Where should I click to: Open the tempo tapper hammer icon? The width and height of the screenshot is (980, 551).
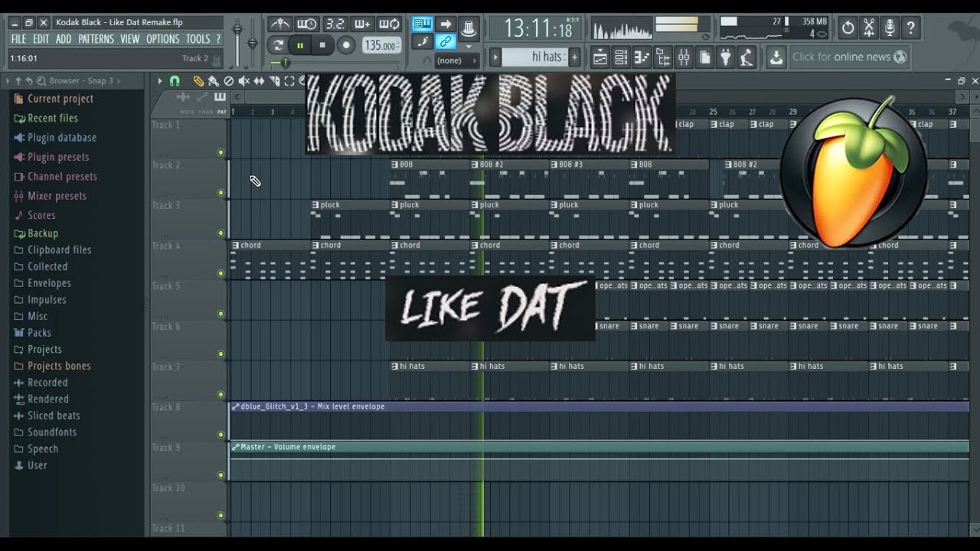[747, 57]
